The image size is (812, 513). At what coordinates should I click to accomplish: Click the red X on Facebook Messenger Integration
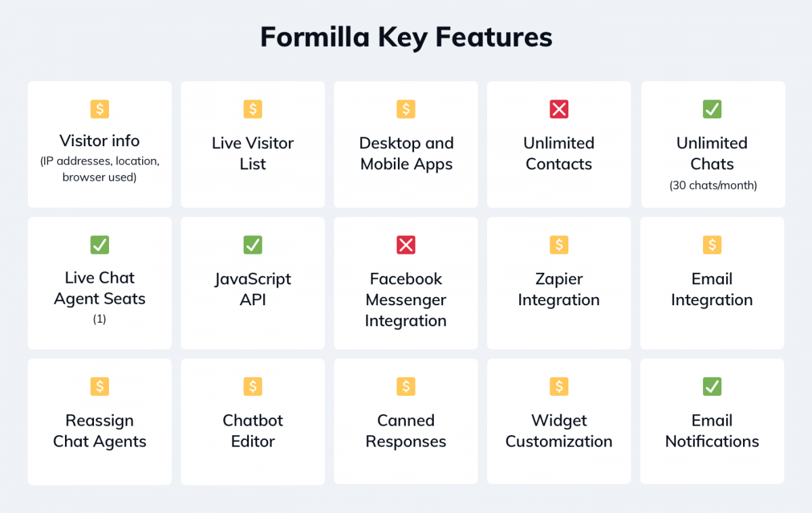[406, 245]
